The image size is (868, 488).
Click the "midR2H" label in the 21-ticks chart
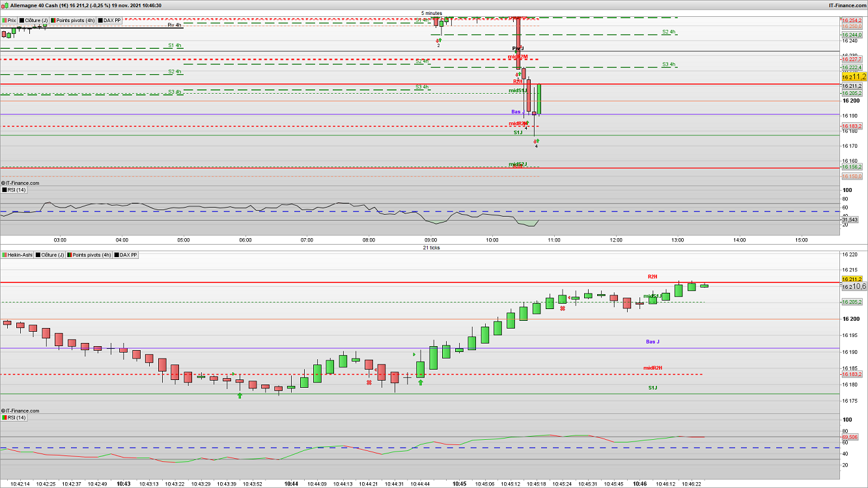(652, 368)
